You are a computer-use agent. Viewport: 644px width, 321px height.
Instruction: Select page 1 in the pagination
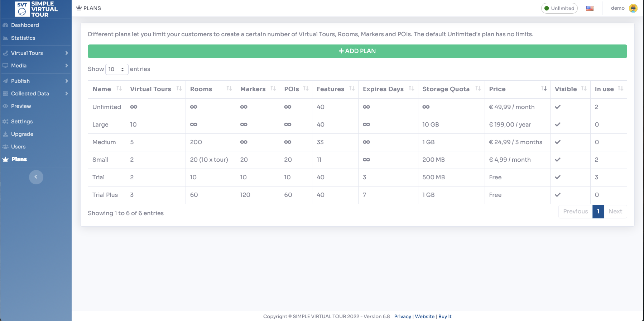(598, 212)
